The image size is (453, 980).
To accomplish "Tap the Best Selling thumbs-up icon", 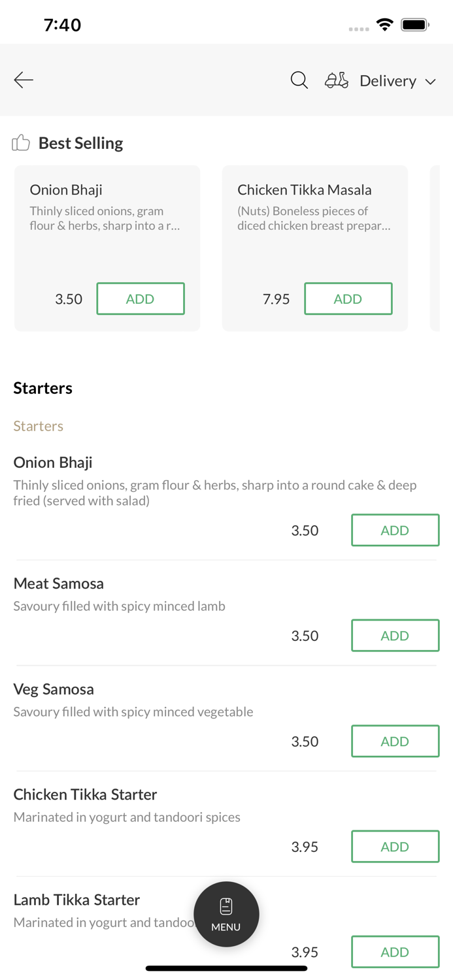I will (21, 143).
